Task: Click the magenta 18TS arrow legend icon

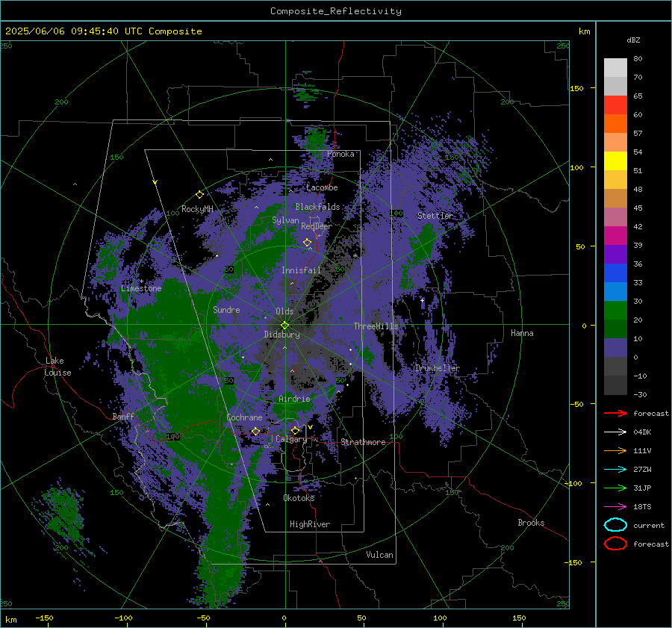Action: point(615,507)
